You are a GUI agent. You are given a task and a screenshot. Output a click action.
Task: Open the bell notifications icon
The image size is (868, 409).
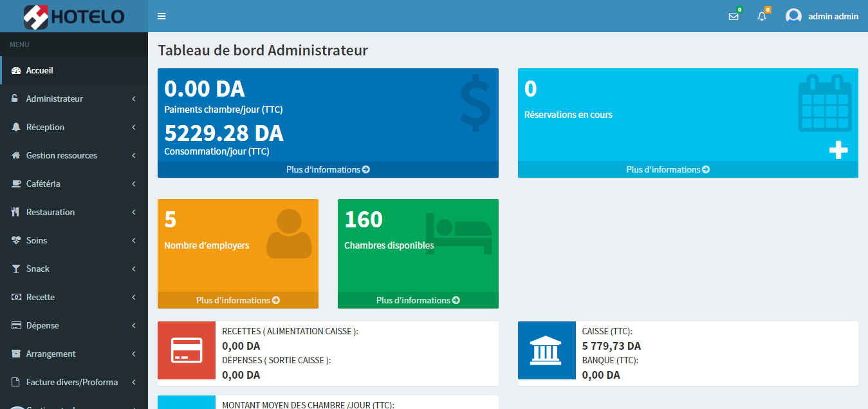point(762,17)
